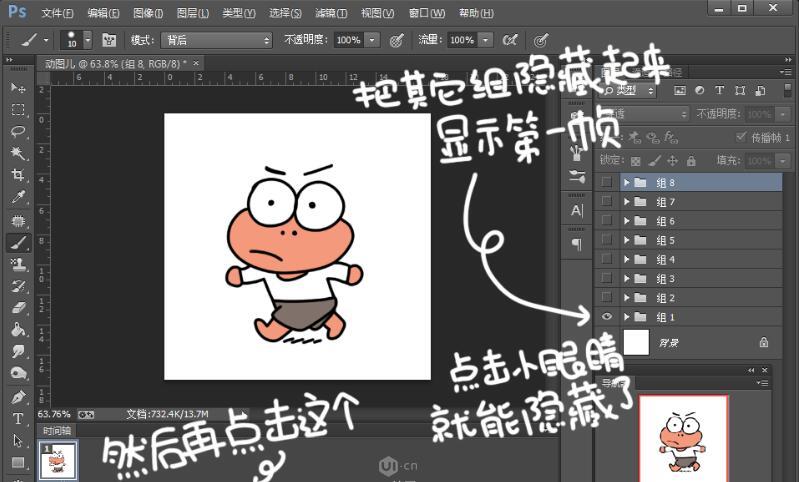The image size is (799, 482).
Task: Show layer group 组 5 visibility box
Action: pos(606,239)
